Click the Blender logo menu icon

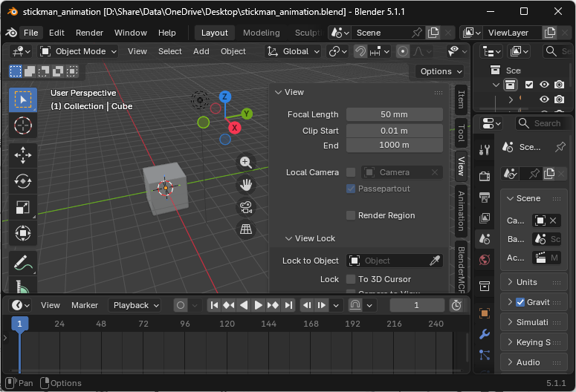pos(11,33)
